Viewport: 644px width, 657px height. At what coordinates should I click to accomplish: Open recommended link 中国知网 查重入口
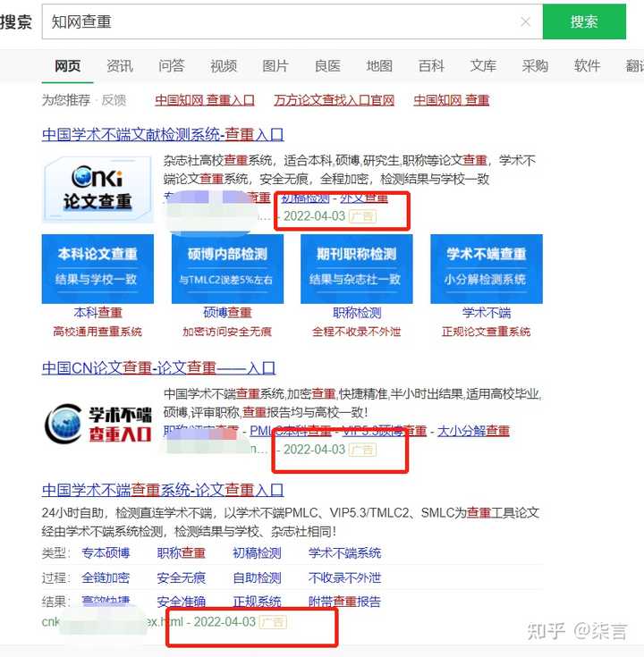tap(205, 100)
